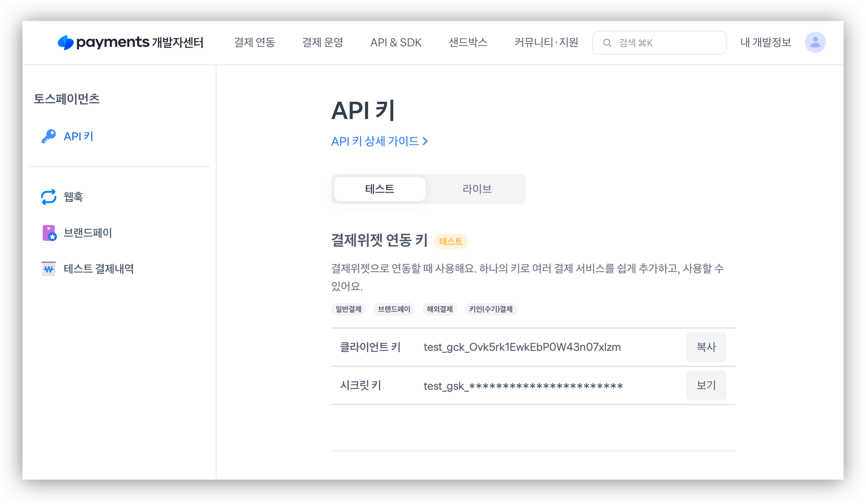Click the 브랜드페이 card icon
Viewport: 866px width, 504px height.
click(x=49, y=233)
